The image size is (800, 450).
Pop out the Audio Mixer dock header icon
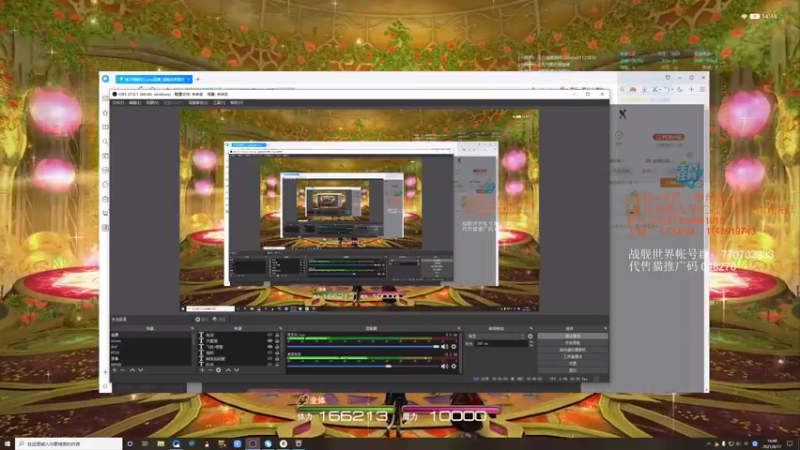(x=458, y=328)
